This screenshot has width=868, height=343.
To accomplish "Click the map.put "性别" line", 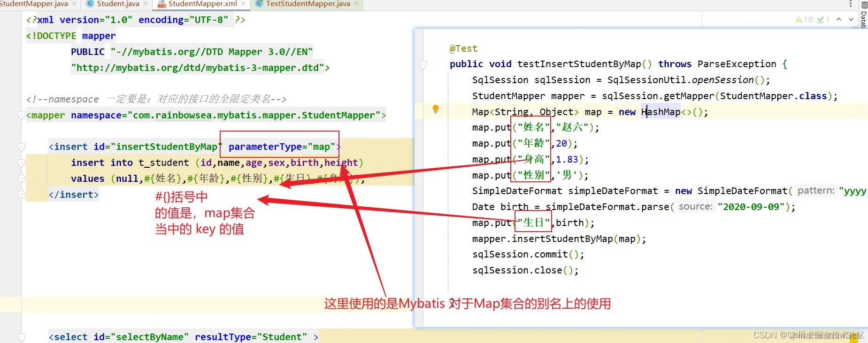I will point(530,175).
